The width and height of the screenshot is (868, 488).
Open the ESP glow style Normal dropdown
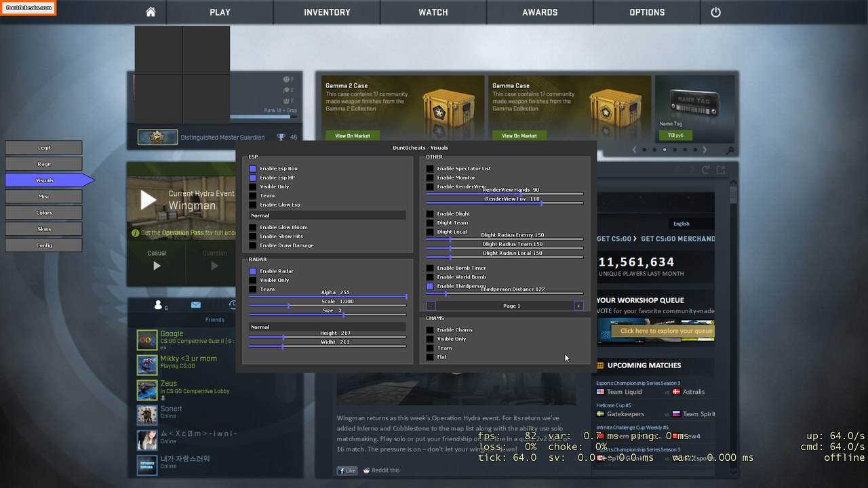point(327,216)
